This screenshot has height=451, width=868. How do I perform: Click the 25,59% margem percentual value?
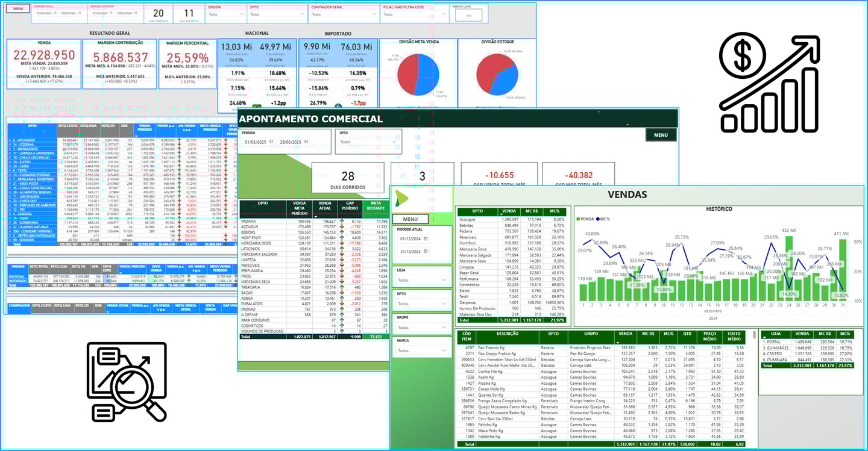[x=187, y=58]
